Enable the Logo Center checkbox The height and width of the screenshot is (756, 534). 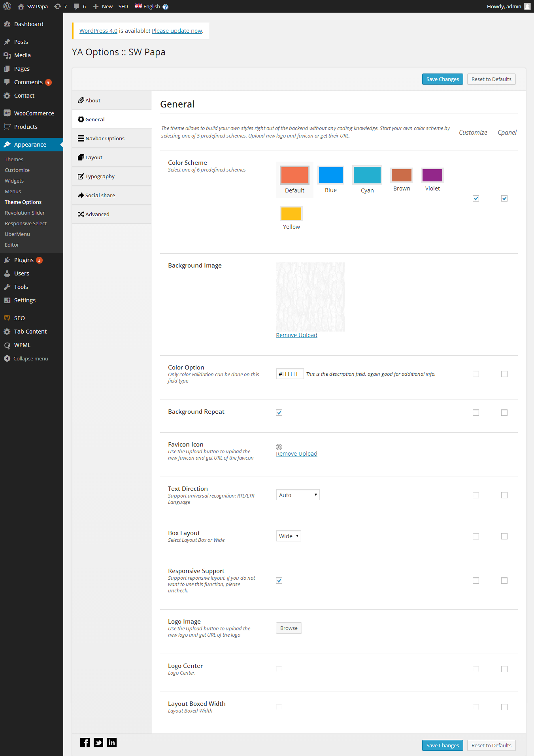click(279, 669)
